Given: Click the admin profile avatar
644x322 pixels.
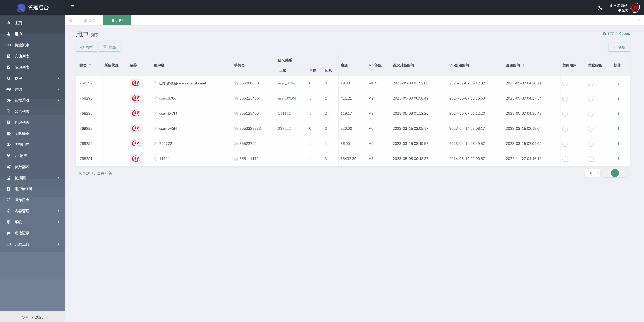Looking at the screenshot, I should [x=635, y=8].
